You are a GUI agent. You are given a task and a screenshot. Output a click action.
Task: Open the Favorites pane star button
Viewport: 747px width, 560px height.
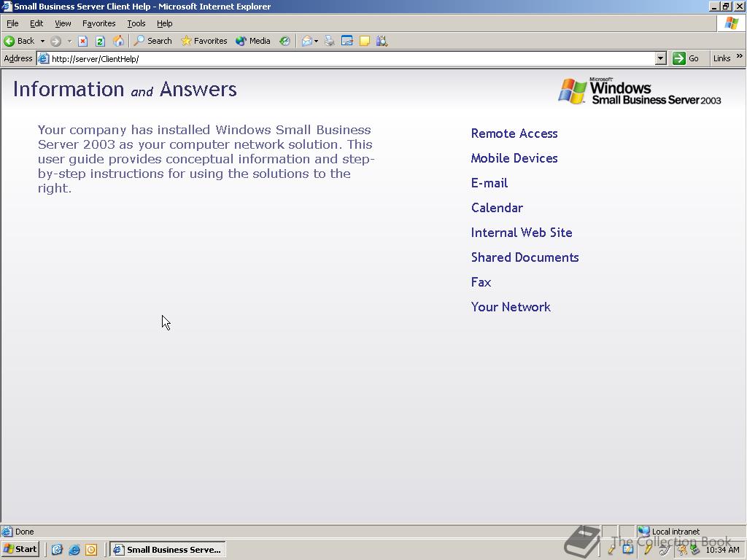(x=204, y=41)
